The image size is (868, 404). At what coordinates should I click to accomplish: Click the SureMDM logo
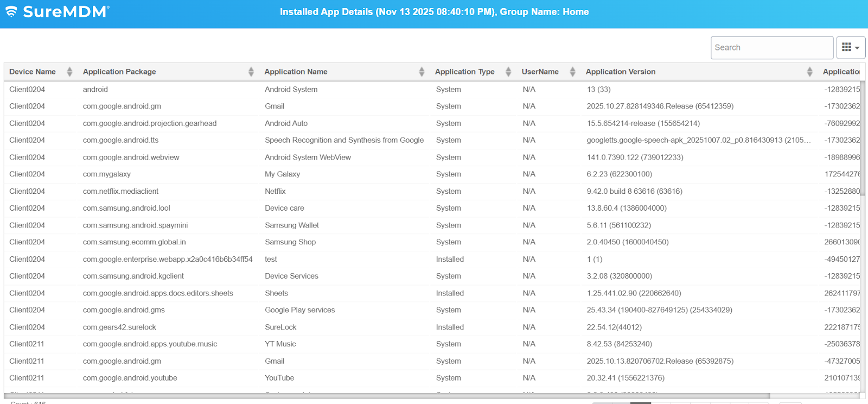[x=58, y=12]
